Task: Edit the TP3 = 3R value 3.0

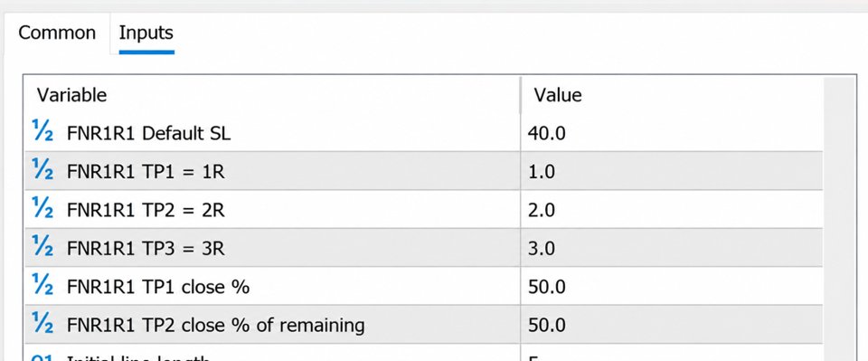Action: 672,248
